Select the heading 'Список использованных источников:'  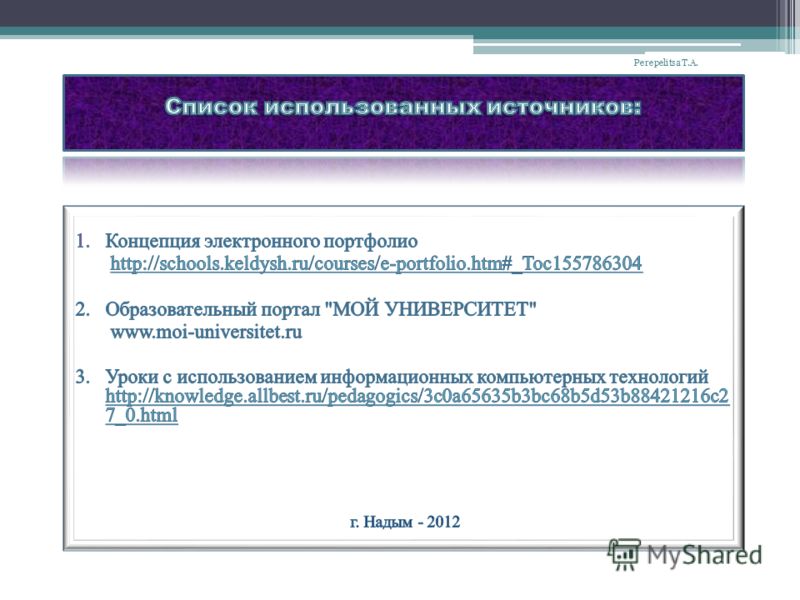point(403,107)
